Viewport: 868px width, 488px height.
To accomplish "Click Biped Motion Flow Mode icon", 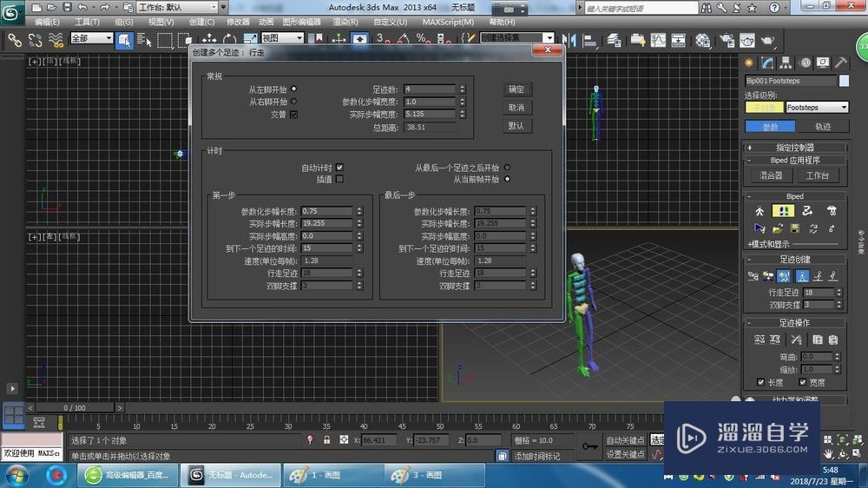I will (x=807, y=211).
